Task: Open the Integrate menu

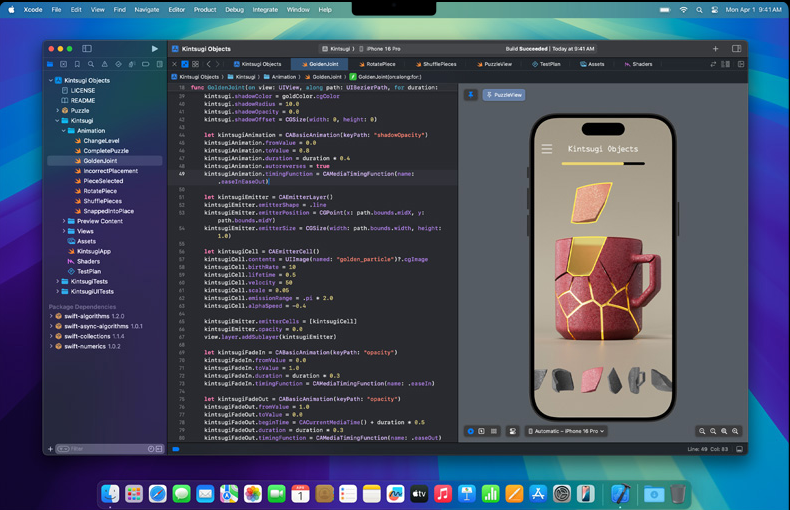Action: tap(265, 10)
